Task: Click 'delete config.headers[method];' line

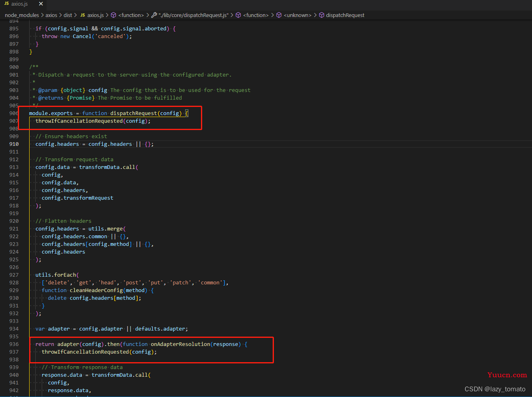Action: click(x=95, y=298)
